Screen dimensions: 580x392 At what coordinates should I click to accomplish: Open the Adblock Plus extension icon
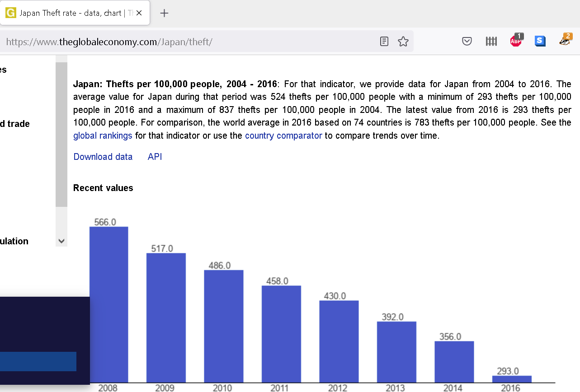[516, 40]
